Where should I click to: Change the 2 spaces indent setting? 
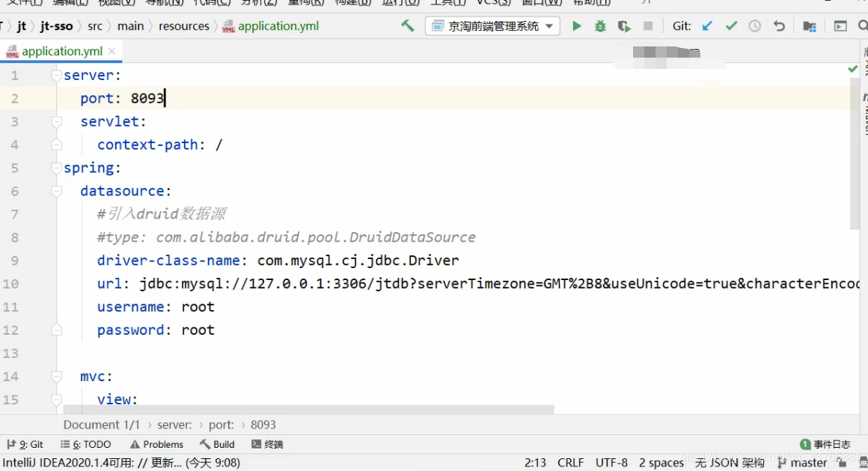pos(661,463)
